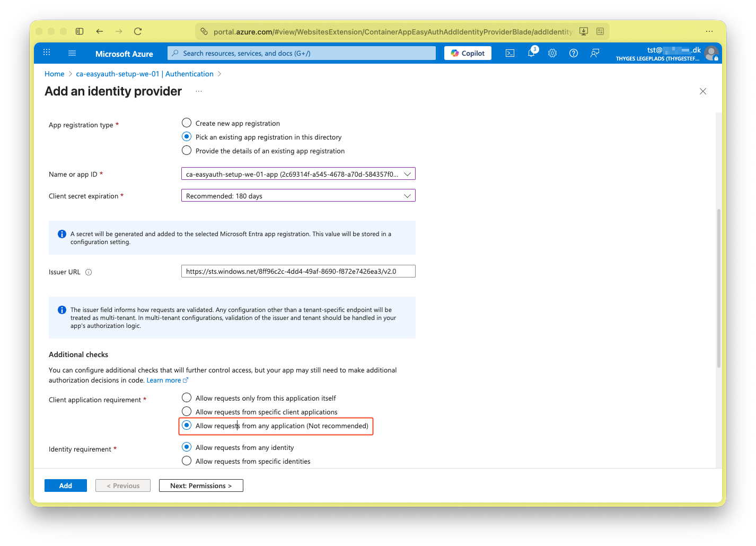Reload the browser page

(138, 31)
